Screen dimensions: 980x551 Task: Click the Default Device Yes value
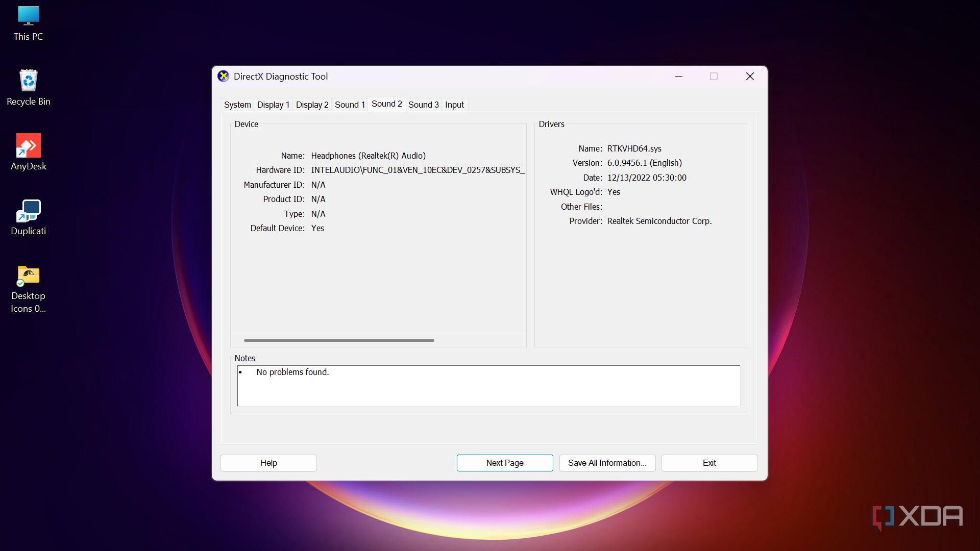(317, 228)
